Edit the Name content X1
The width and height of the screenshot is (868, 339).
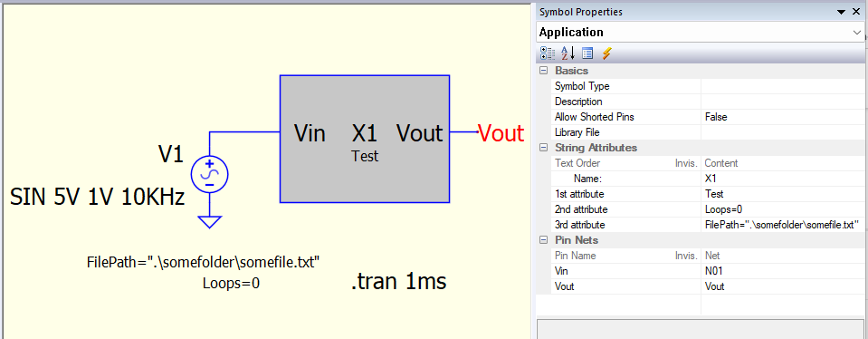click(x=784, y=179)
